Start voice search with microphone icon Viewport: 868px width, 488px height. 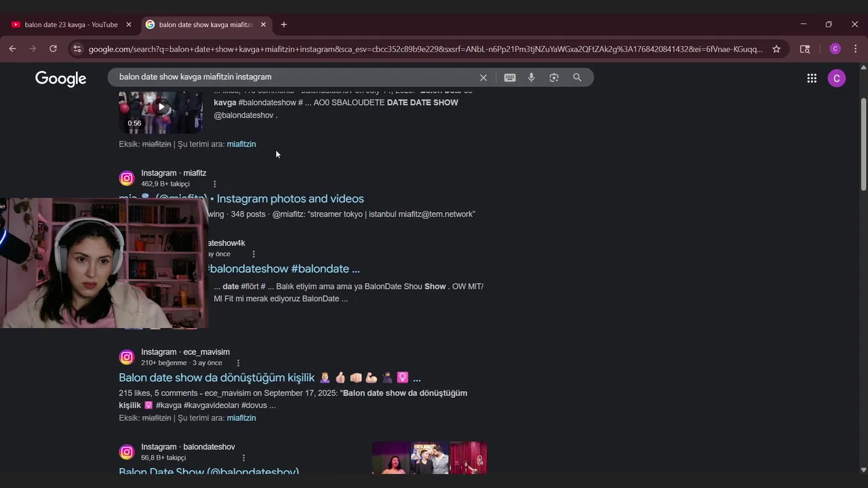pyautogui.click(x=532, y=77)
